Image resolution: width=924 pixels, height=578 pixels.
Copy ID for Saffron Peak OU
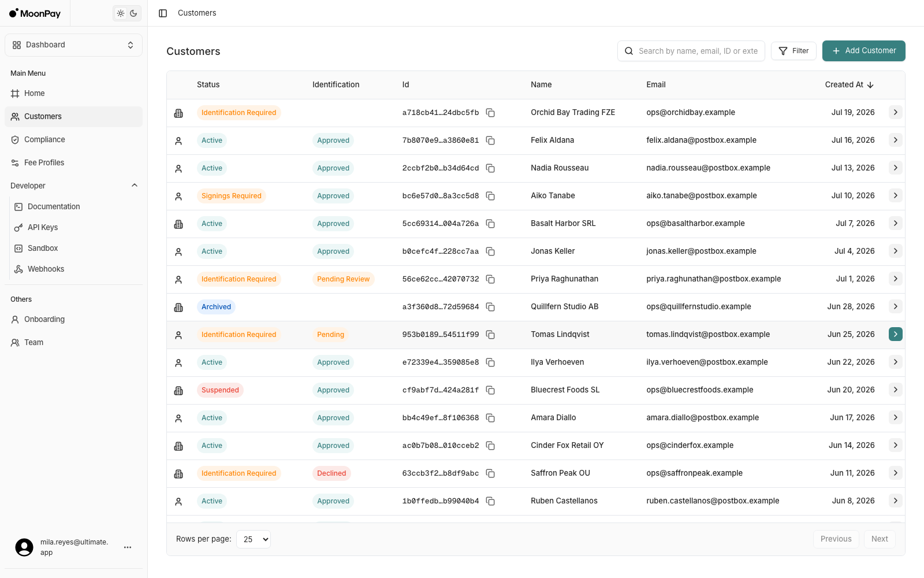pyautogui.click(x=490, y=473)
